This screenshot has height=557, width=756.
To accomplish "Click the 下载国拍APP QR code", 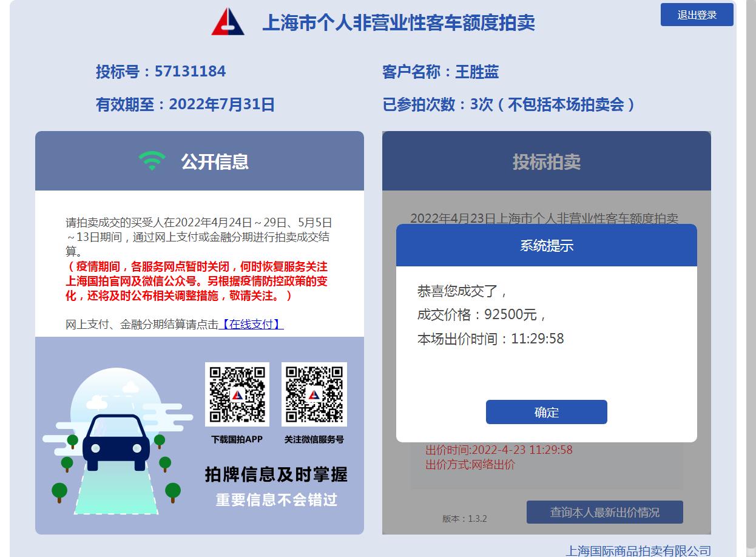I will tap(237, 394).
